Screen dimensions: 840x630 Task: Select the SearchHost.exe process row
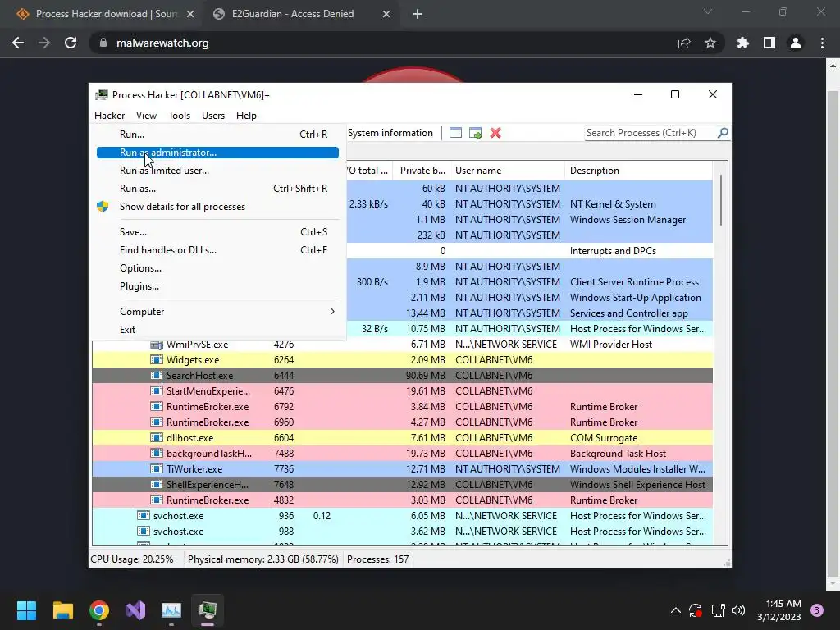(x=402, y=376)
